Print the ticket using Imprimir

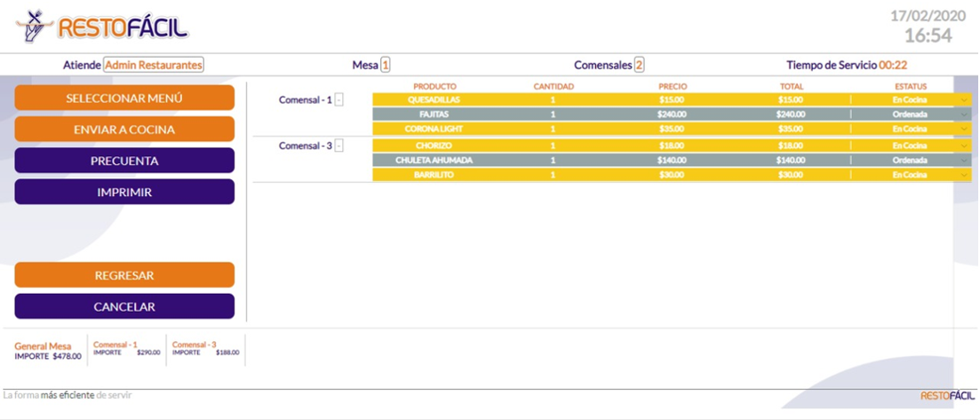tap(124, 192)
